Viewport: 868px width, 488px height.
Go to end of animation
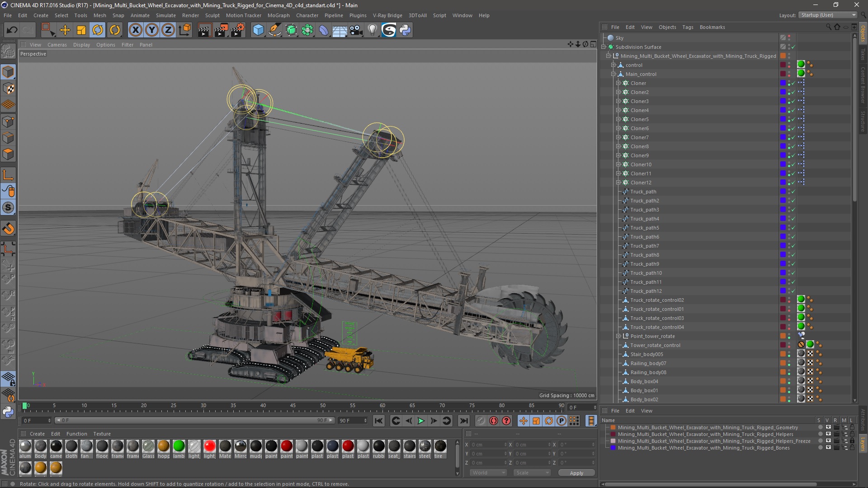click(x=464, y=421)
